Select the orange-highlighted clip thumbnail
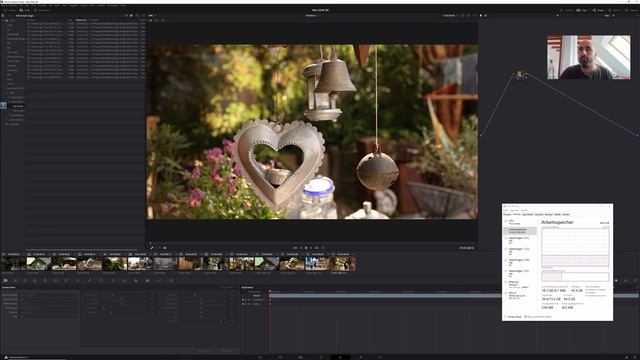The image size is (640, 360). (343, 264)
